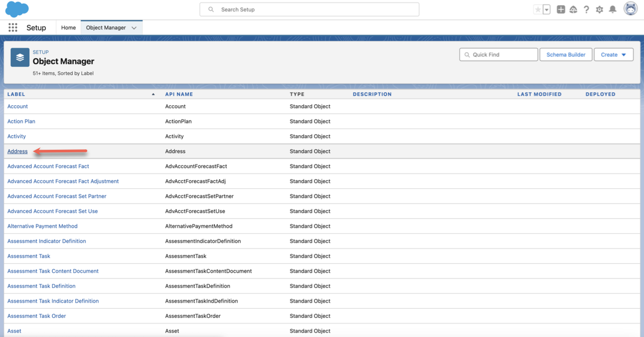Switch to the Home tab
Viewport: 644px width, 337px height.
[x=68, y=28]
